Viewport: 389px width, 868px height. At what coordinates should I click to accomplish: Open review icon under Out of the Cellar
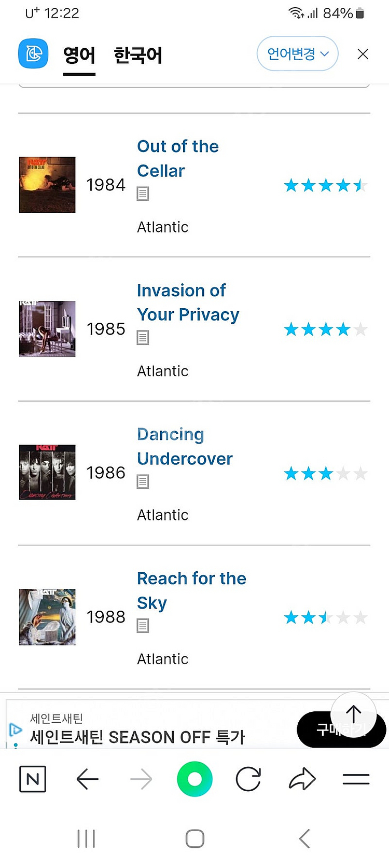tap(143, 194)
